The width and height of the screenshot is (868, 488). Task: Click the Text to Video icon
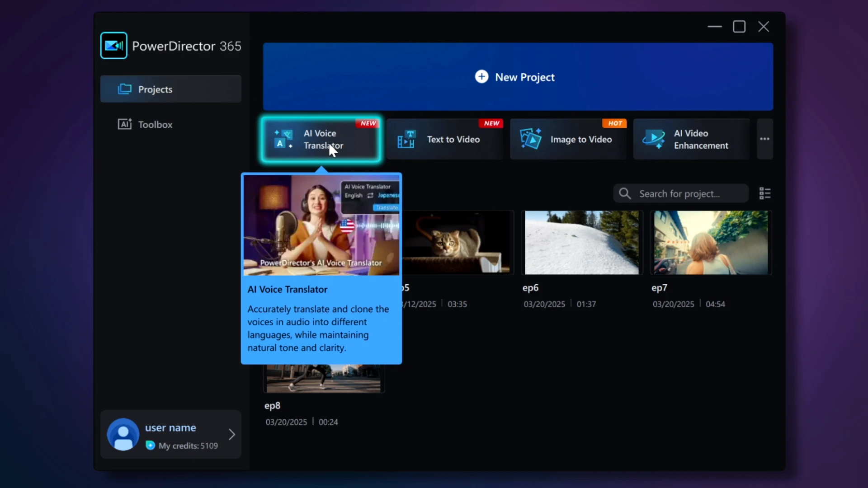pyautogui.click(x=406, y=139)
